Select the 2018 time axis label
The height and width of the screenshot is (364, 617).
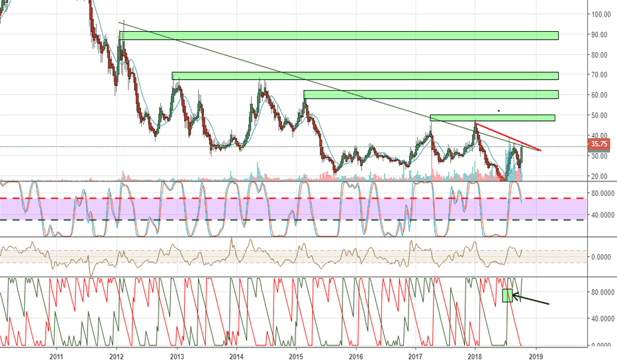pyautogui.click(x=475, y=357)
